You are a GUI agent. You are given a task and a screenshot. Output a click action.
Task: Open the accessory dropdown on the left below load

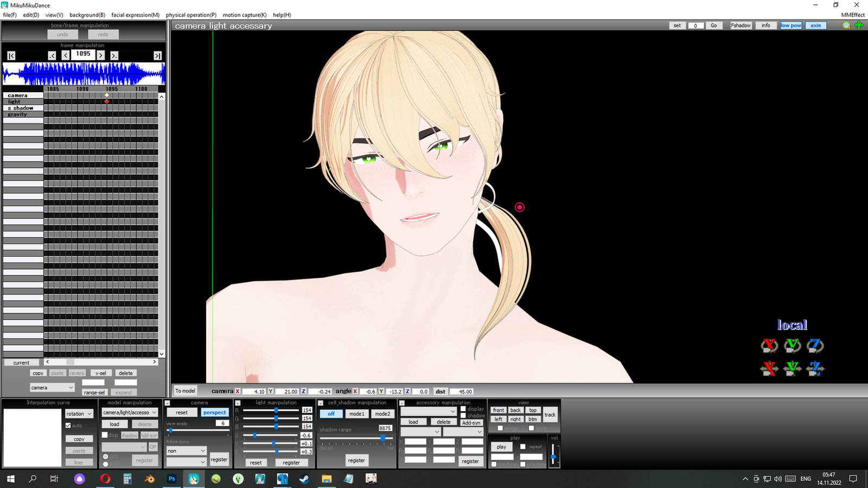point(420,432)
